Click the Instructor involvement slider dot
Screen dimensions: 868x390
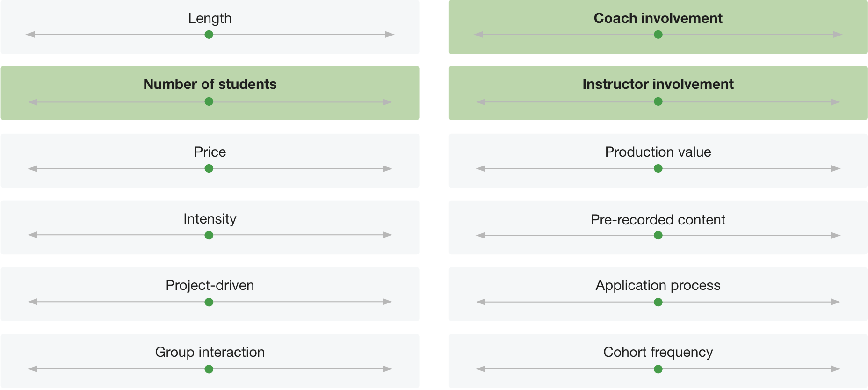(x=658, y=101)
